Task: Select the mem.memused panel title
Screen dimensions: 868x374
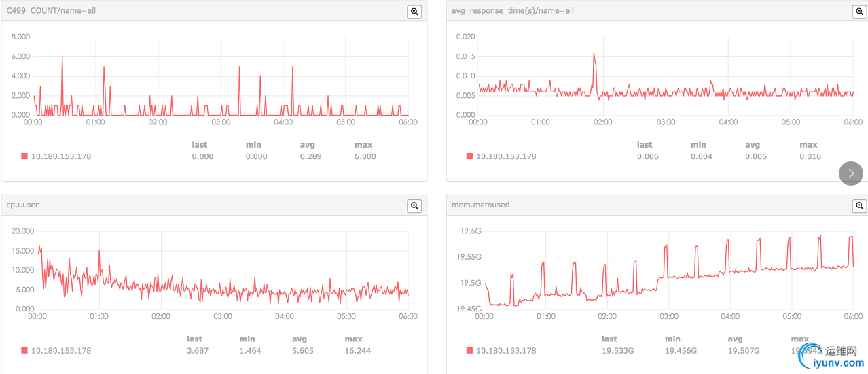Action: point(480,205)
